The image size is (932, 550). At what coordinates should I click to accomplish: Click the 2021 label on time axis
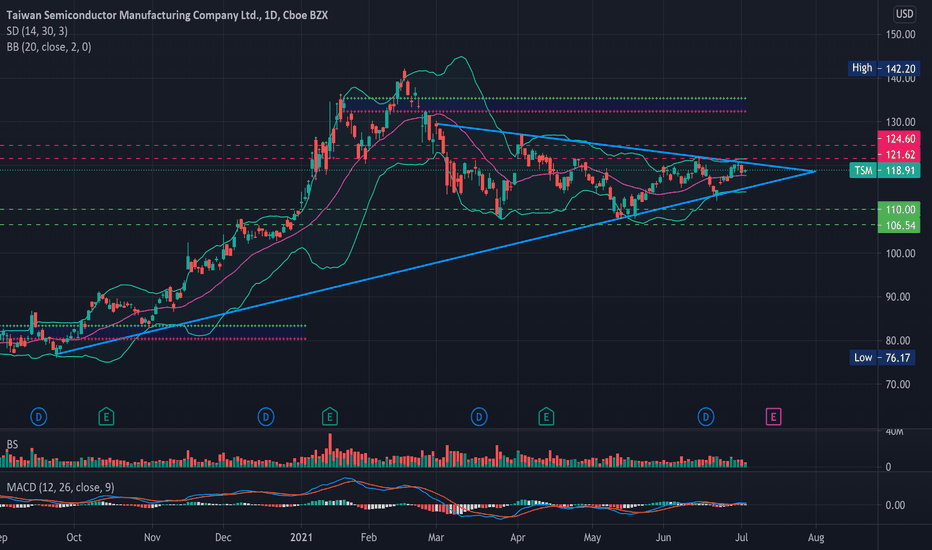pyautogui.click(x=301, y=538)
